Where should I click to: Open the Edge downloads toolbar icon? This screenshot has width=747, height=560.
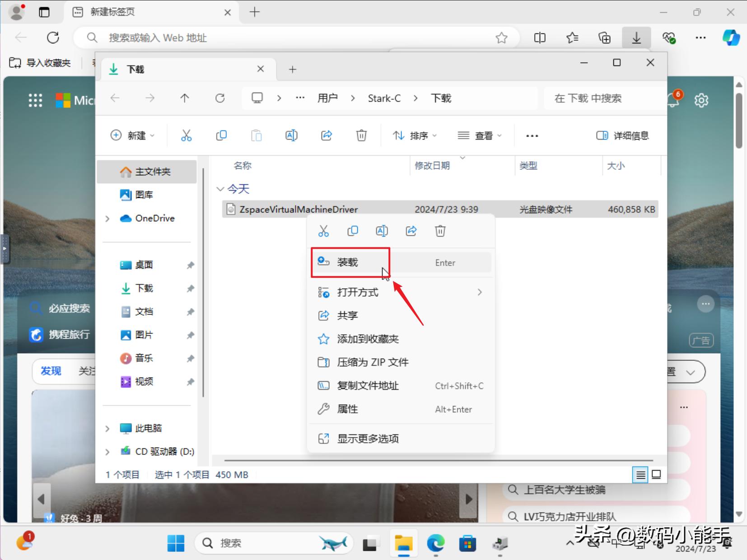pos(636,38)
